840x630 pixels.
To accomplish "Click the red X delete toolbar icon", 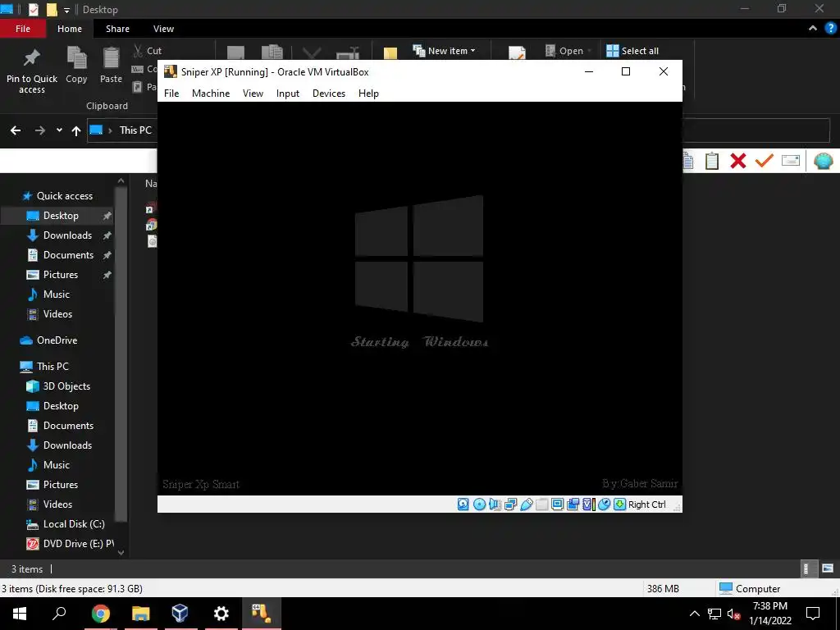I will [738, 161].
